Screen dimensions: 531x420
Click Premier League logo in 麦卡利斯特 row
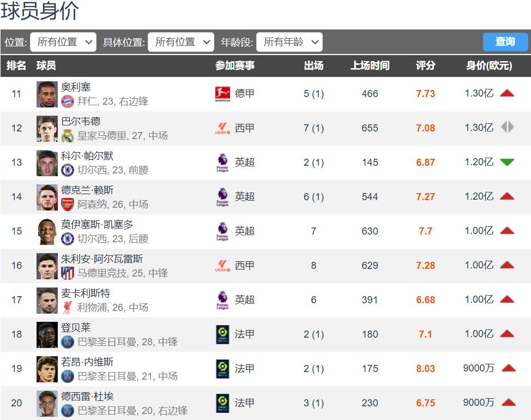[x=222, y=300]
